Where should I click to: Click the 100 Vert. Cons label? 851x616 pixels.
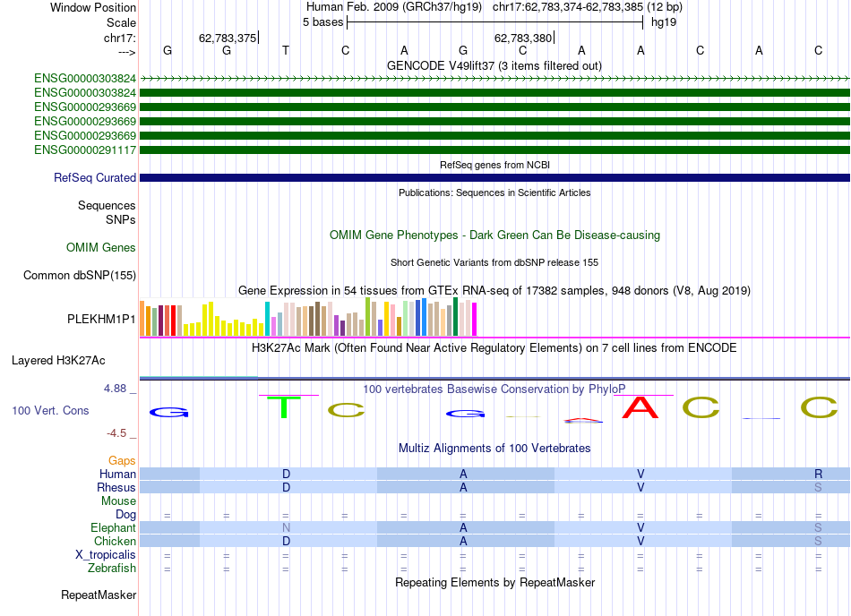(x=50, y=410)
